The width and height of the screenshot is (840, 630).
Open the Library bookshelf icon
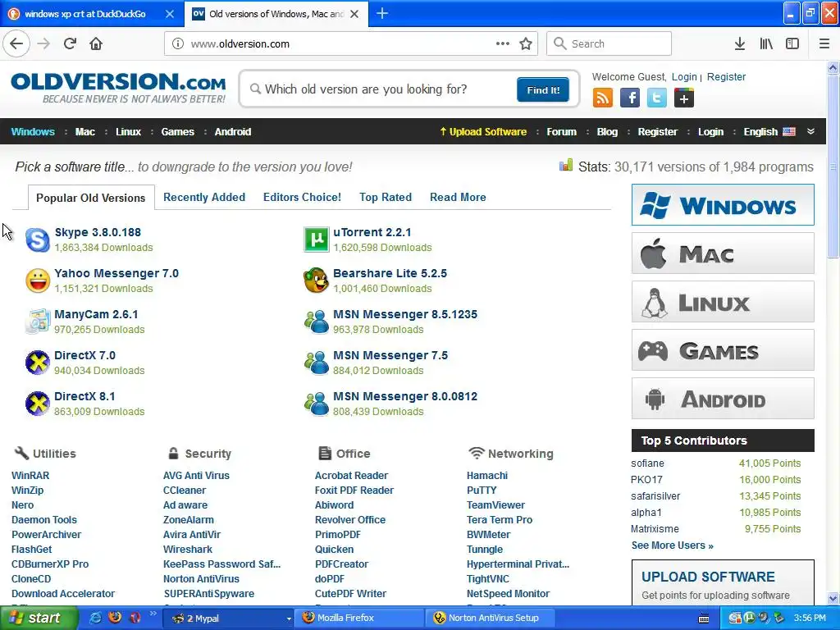(766, 43)
